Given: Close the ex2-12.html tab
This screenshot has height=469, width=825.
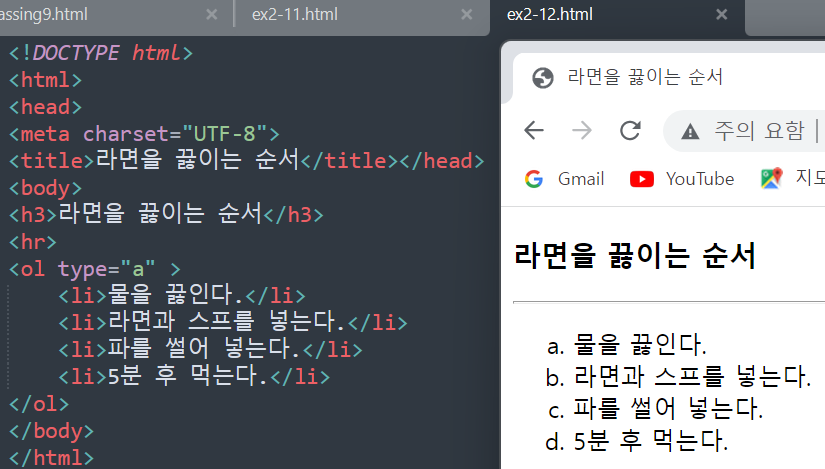Looking at the screenshot, I should click(x=721, y=14).
